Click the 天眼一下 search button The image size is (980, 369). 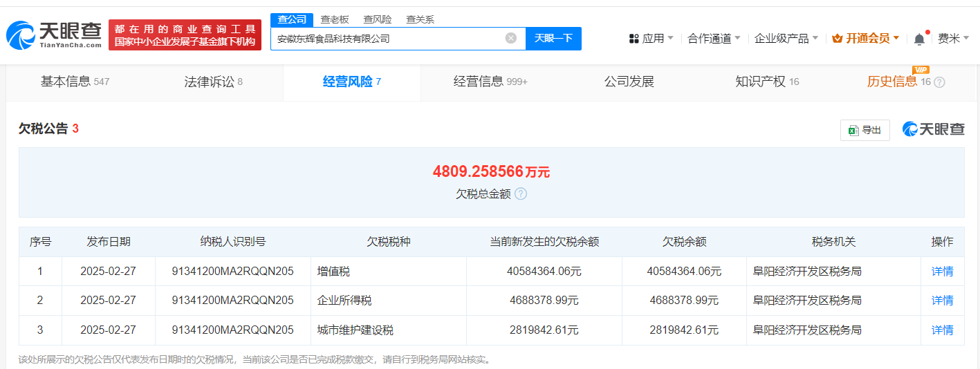pos(553,38)
